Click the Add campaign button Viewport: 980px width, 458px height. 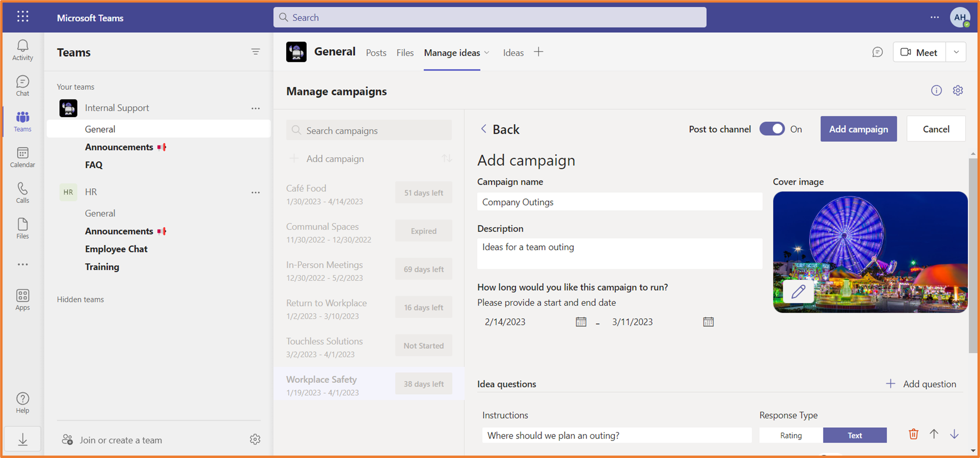(858, 129)
